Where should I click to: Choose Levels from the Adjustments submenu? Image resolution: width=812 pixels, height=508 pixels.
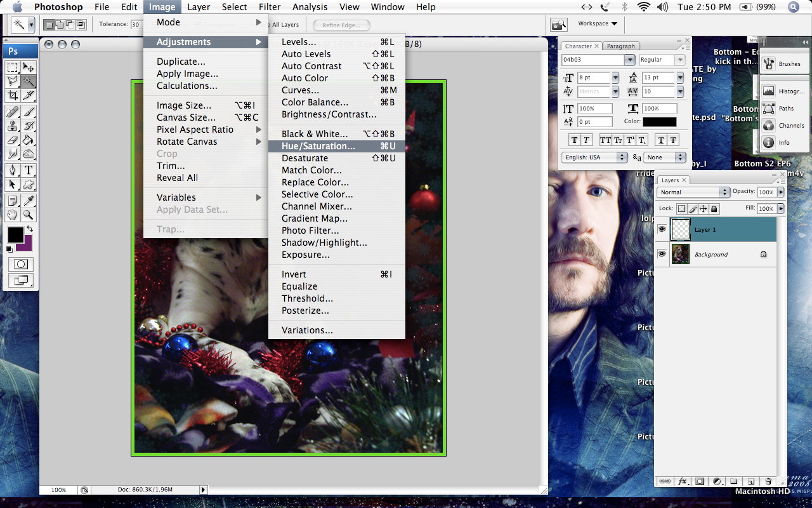pos(336,42)
